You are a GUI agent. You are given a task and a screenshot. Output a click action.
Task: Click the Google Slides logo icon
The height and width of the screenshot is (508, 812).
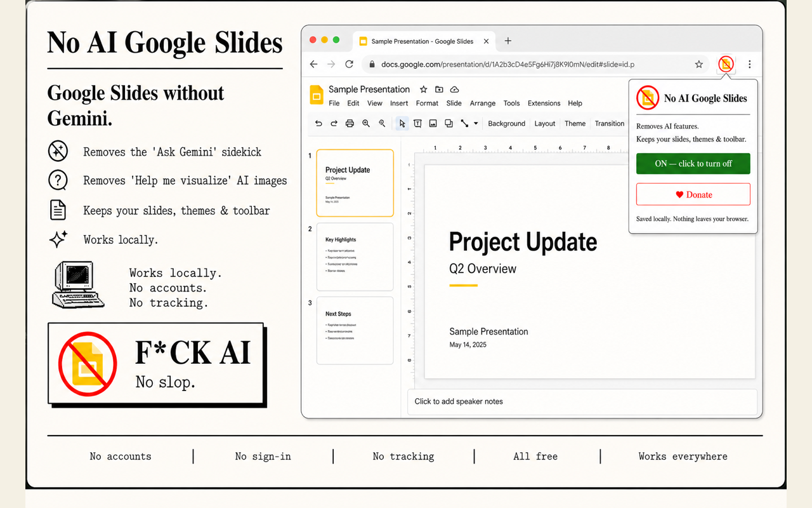316,95
